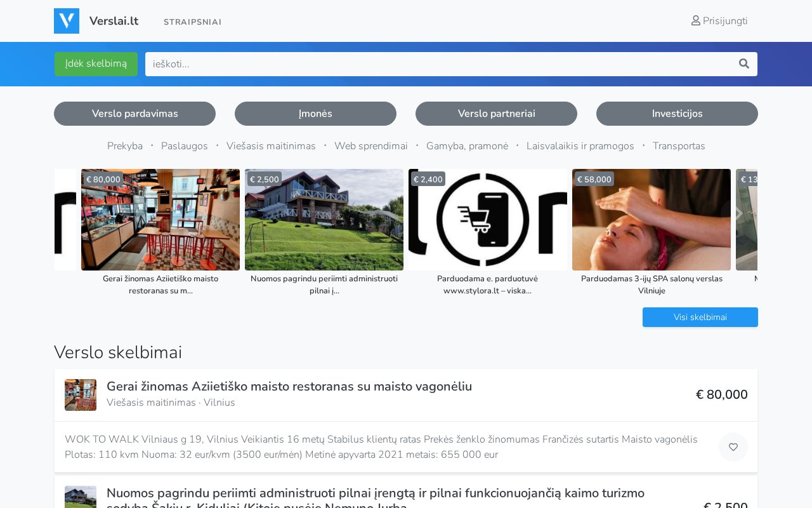
Task: Open the Web sprendimai subcategory
Action: click(x=371, y=146)
